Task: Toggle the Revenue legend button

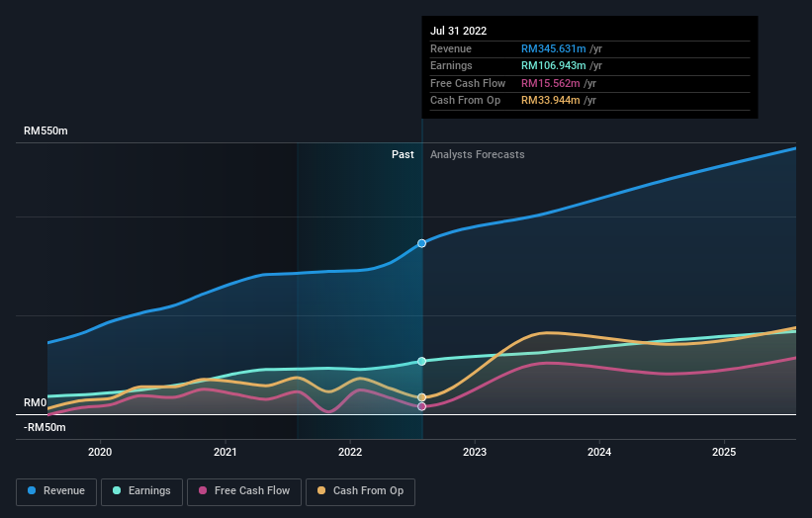Action: 56,491
